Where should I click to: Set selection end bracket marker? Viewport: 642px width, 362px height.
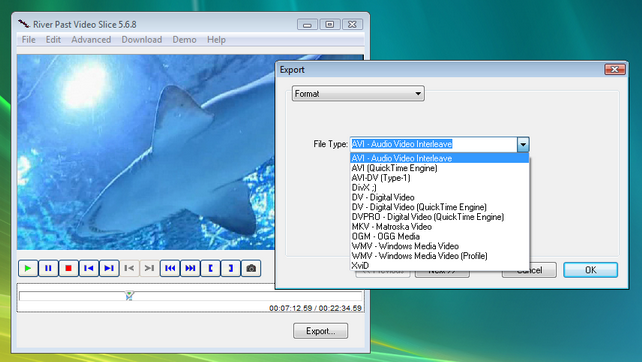[231, 269]
